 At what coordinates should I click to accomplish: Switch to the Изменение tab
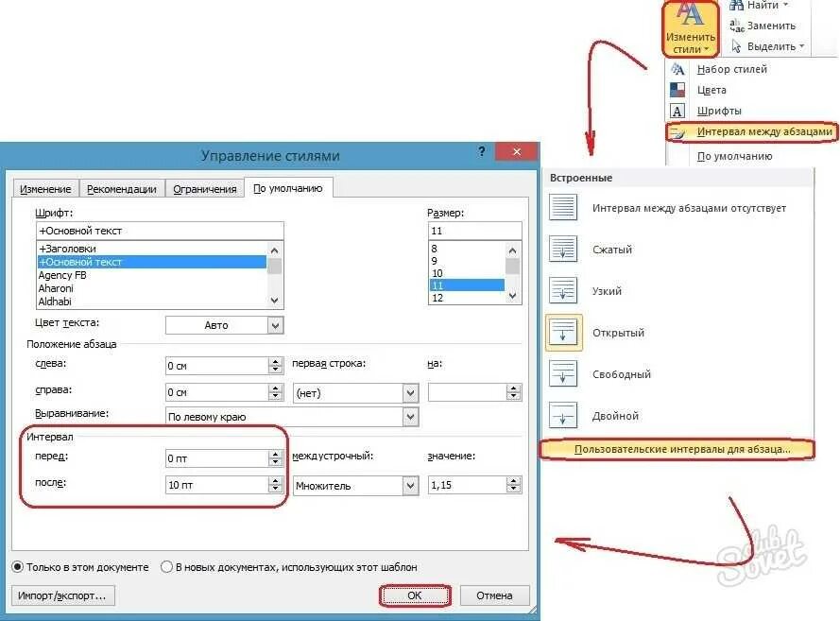click(x=45, y=189)
